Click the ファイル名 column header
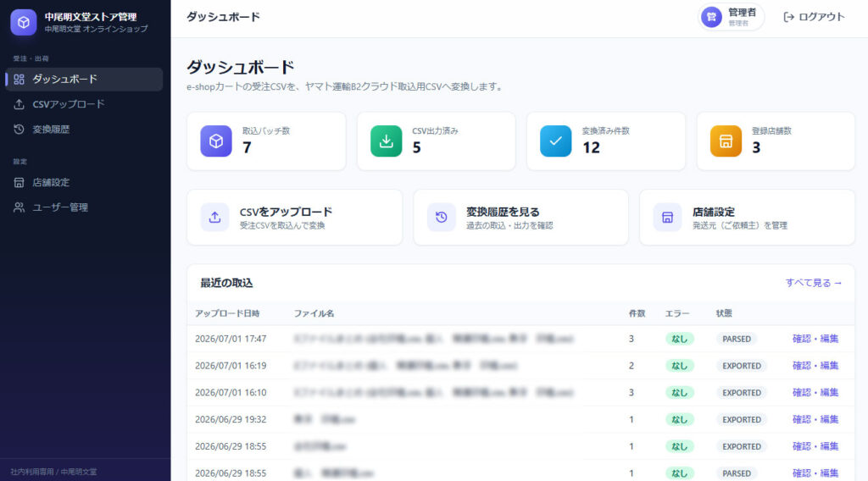Screen dimensions: 868x481 pyautogui.click(x=314, y=313)
